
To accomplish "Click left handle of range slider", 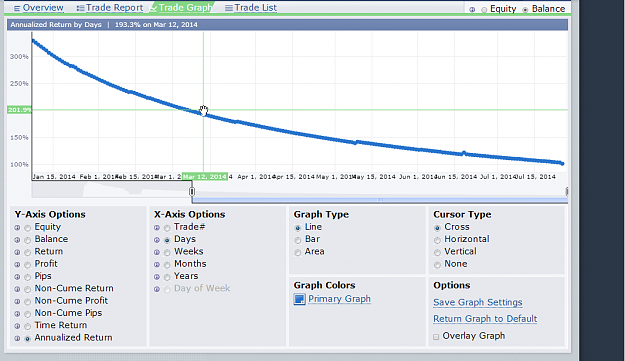I will pyautogui.click(x=192, y=192).
